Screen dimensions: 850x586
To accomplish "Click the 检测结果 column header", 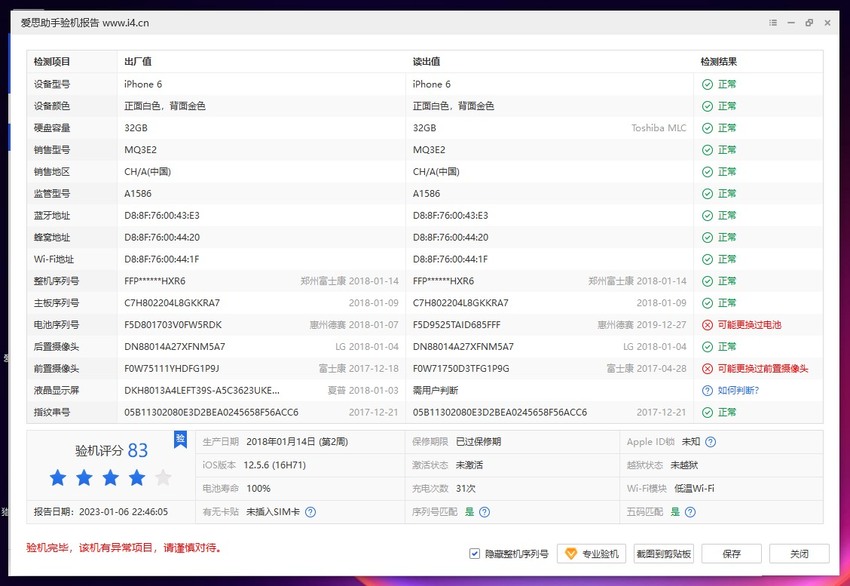I will (x=719, y=62).
